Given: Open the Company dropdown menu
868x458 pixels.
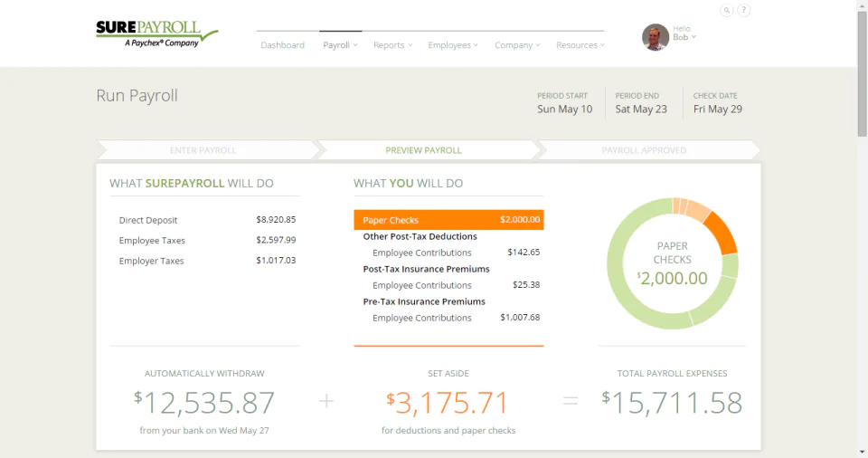Looking at the screenshot, I should [517, 45].
